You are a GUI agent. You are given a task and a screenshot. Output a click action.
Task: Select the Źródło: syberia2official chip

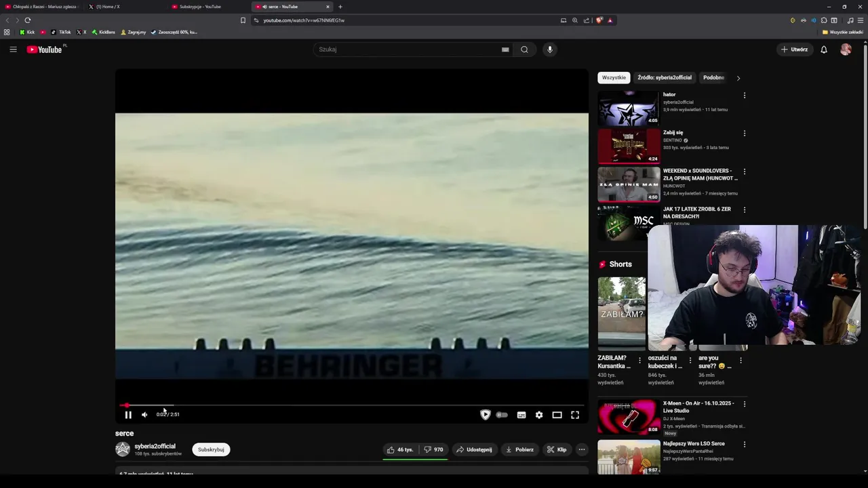(x=665, y=77)
